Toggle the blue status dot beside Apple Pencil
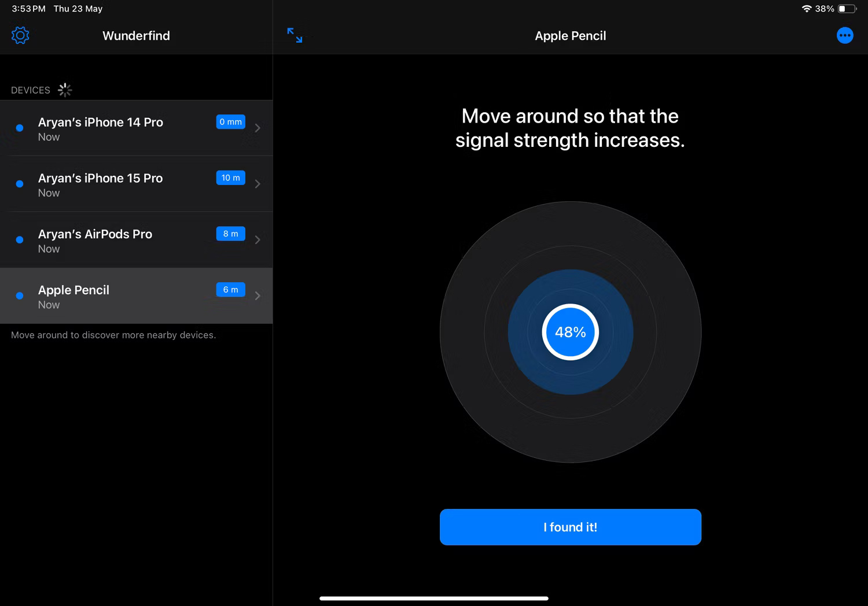 tap(19, 295)
